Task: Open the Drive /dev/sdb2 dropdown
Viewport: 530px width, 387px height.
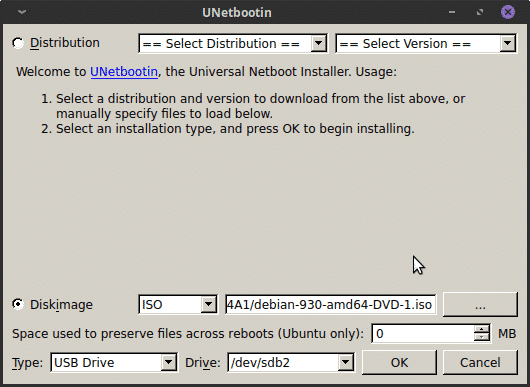Action: click(291, 363)
